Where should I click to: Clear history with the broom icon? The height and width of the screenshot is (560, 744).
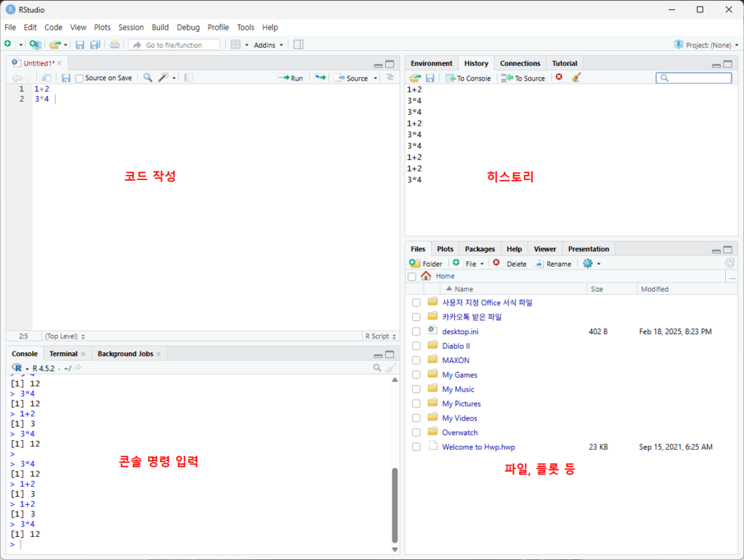click(x=576, y=78)
